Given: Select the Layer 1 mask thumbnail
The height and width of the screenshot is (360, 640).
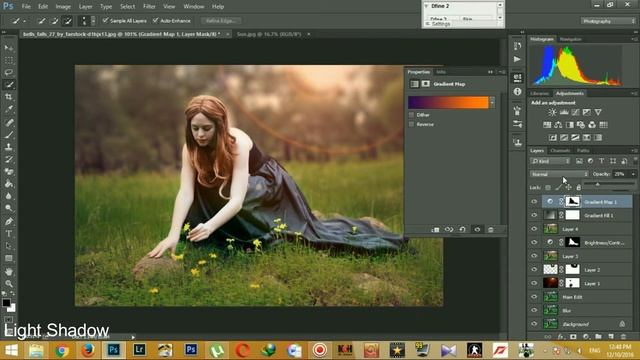Looking at the screenshot, I should pyautogui.click(x=573, y=283).
